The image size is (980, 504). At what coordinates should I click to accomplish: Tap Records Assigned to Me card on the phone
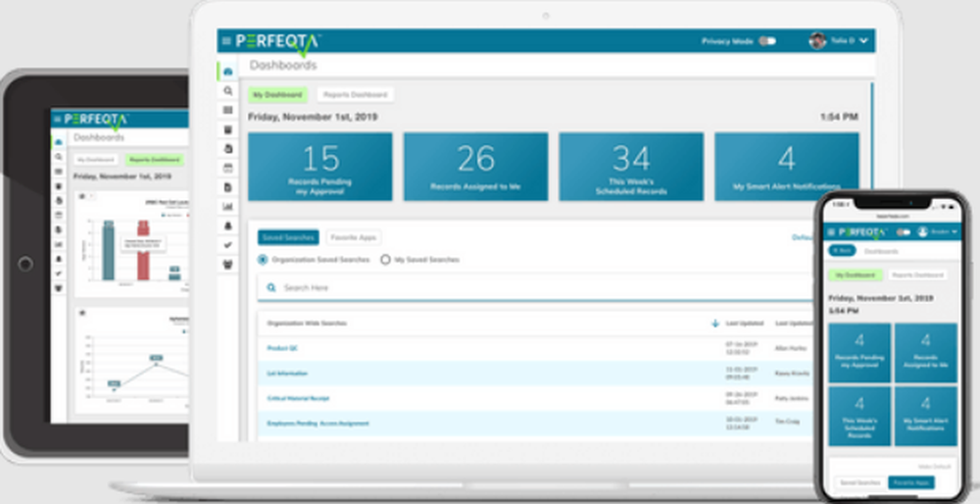926,353
